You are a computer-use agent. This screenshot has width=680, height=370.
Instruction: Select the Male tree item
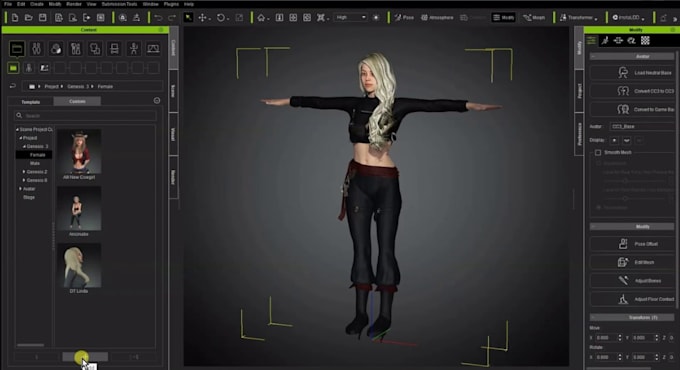tap(35, 164)
